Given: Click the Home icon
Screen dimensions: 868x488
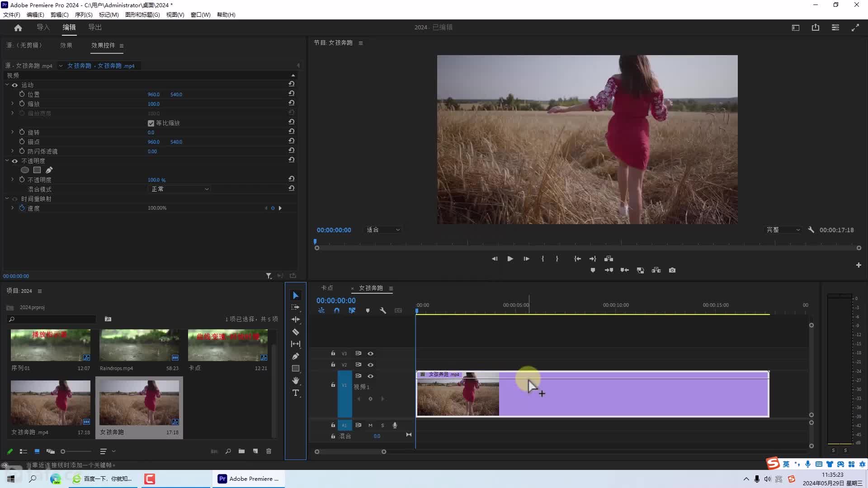Looking at the screenshot, I should pyautogui.click(x=18, y=28).
